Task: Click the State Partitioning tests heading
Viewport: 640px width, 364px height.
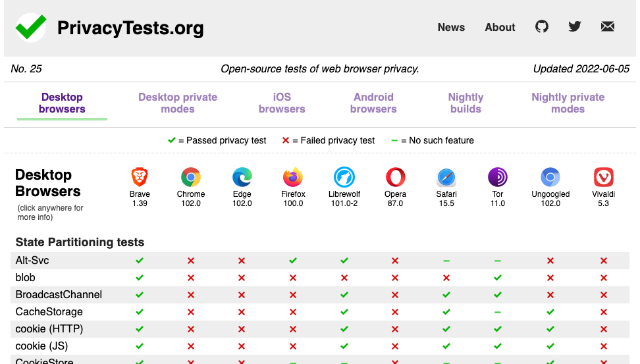Action: 80,242
